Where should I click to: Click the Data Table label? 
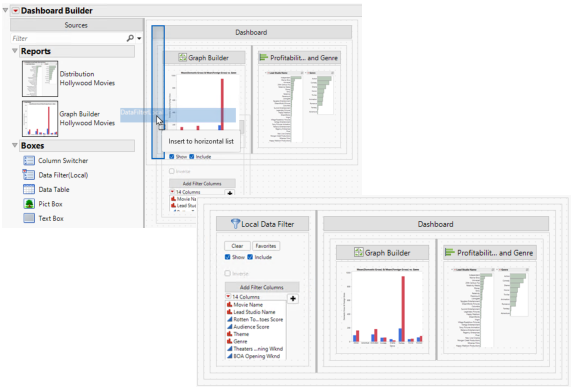tap(54, 190)
